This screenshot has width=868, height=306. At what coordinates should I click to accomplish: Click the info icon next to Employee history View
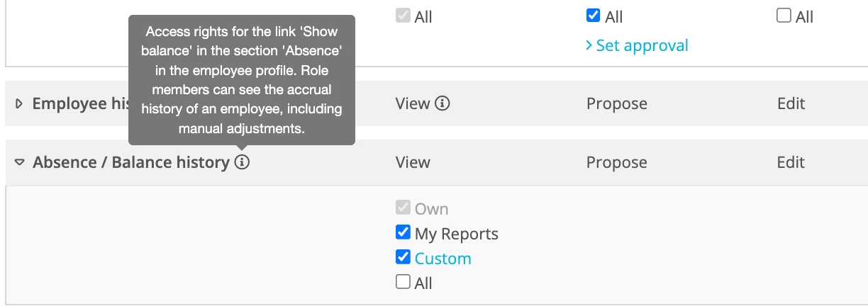pos(443,103)
